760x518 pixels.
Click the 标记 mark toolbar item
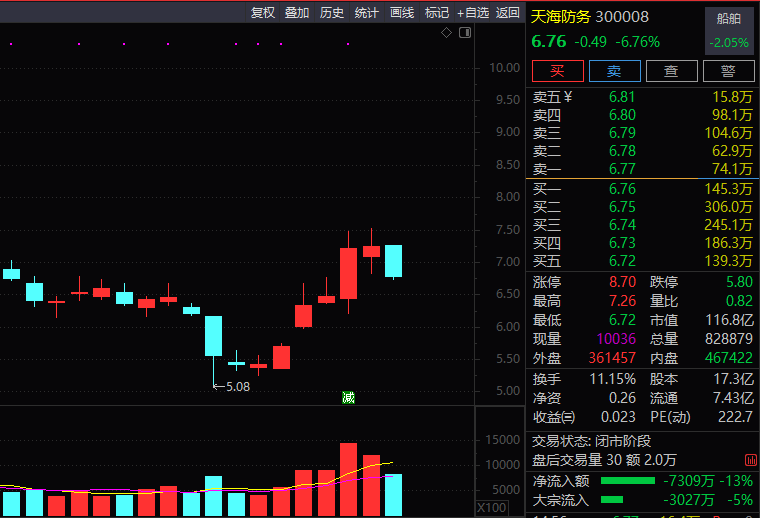click(x=437, y=13)
